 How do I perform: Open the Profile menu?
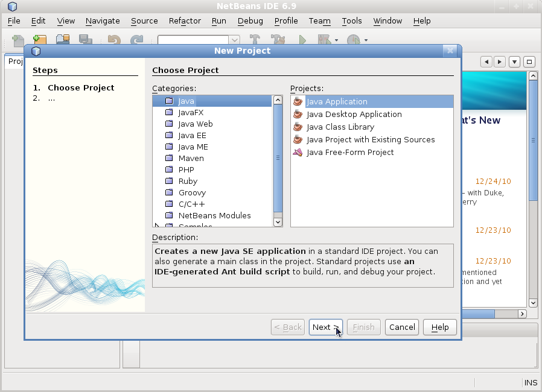pyautogui.click(x=286, y=21)
